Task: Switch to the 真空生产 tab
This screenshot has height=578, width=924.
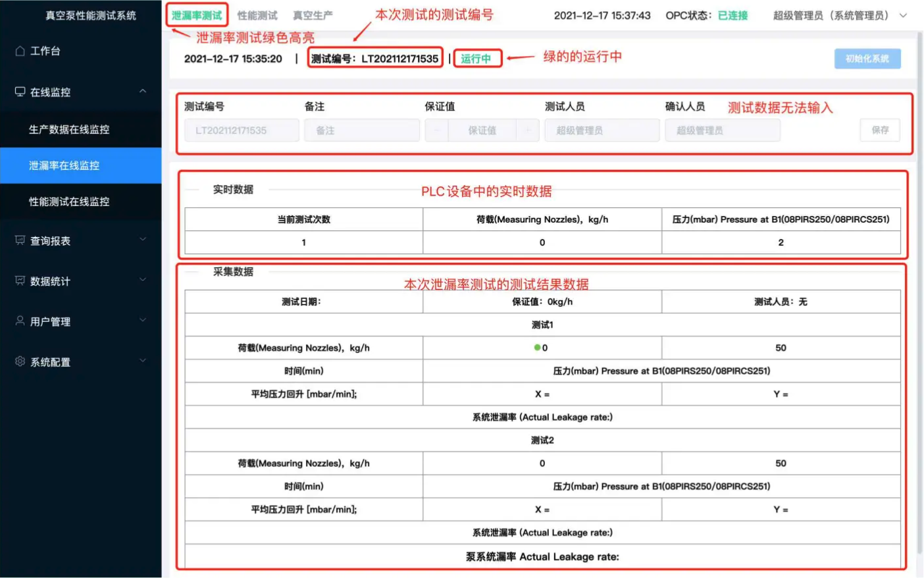Action: pos(313,15)
